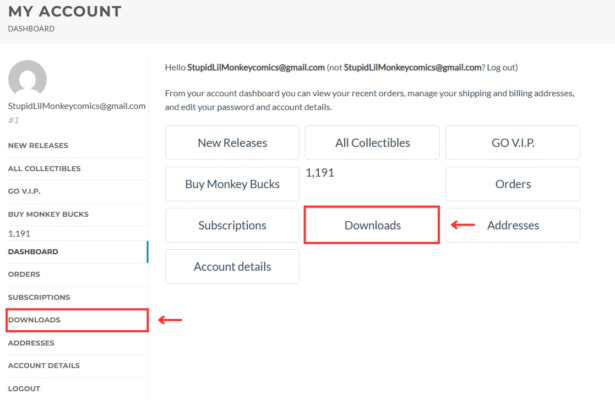Screen dimensions: 615x400
Task: Click the Log out link in greeting
Action: click(x=500, y=67)
